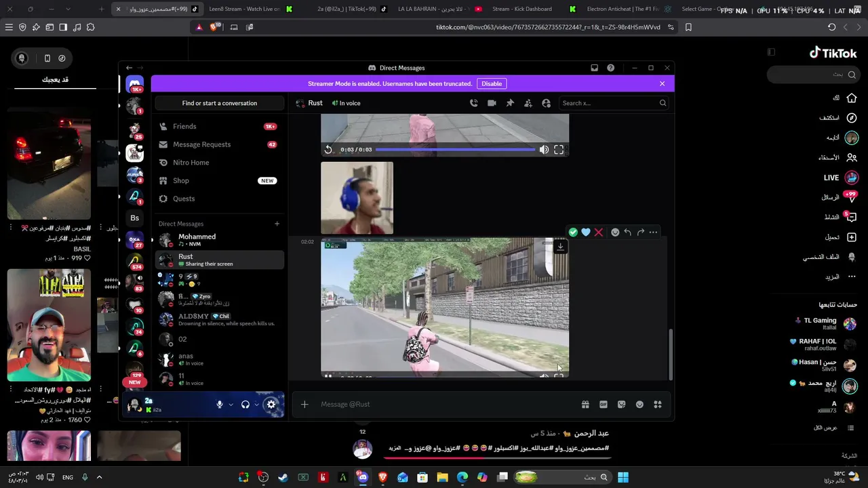
Task: Open Message Requests
Action: [220, 144]
